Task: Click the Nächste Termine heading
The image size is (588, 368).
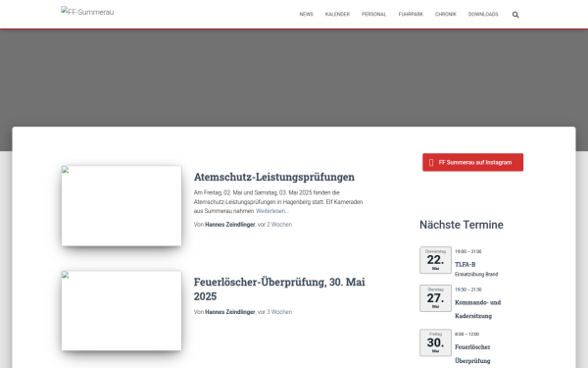Action: (x=462, y=225)
